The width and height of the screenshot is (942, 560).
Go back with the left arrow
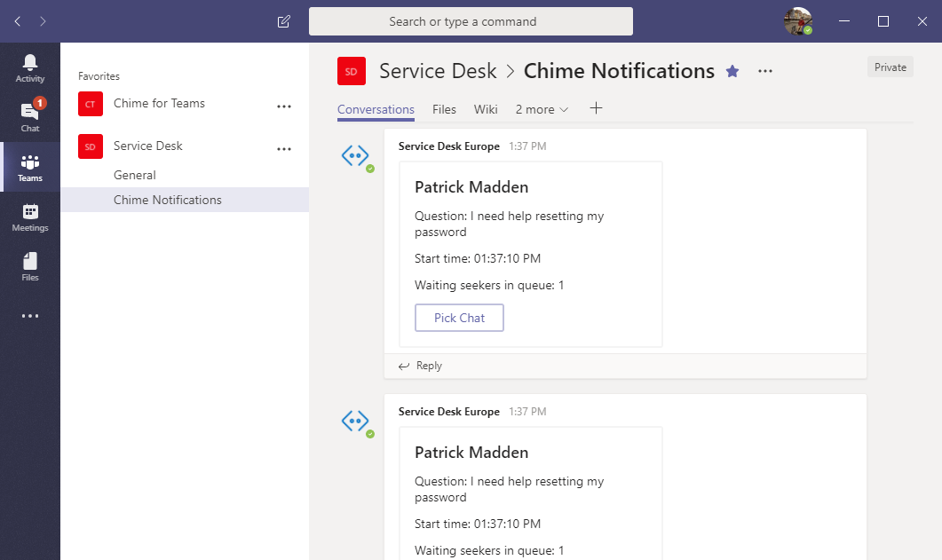tap(18, 21)
